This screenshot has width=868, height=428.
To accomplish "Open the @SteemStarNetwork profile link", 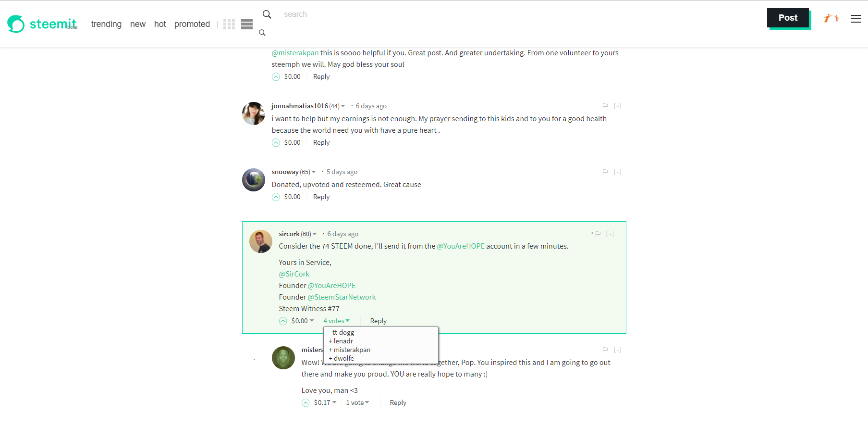I will [x=342, y=297].
